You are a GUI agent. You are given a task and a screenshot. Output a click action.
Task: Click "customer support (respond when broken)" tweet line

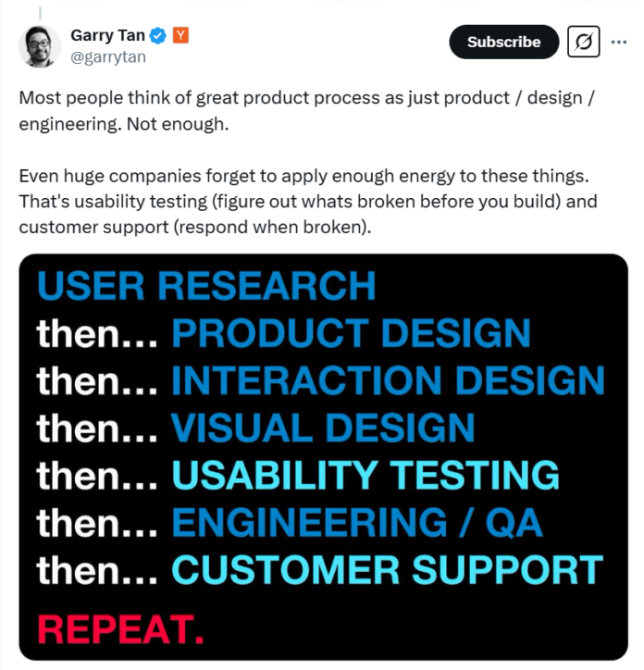195,227
